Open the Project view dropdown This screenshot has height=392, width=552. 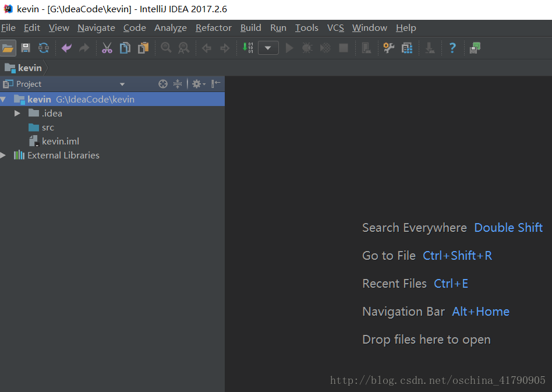(x=122, y=83)
